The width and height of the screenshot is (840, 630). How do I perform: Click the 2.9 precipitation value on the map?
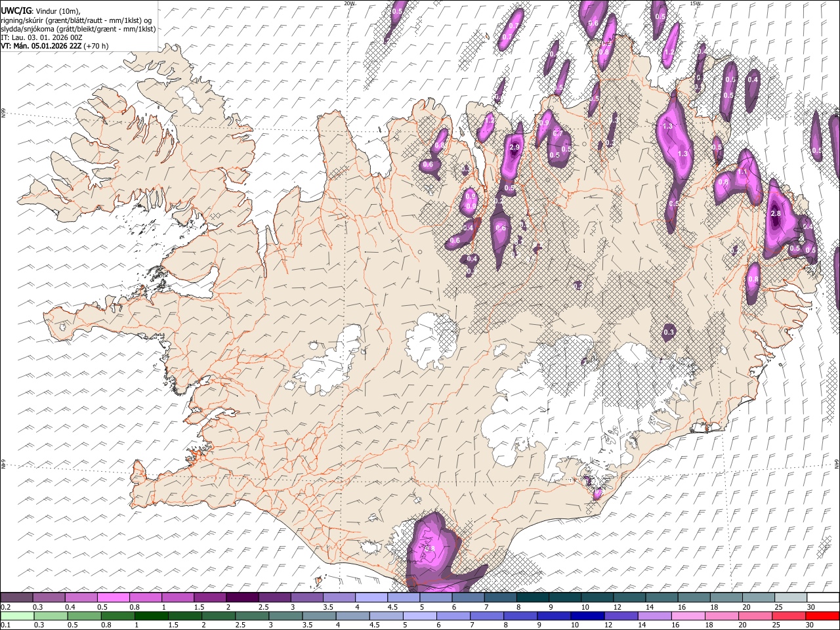514,148
